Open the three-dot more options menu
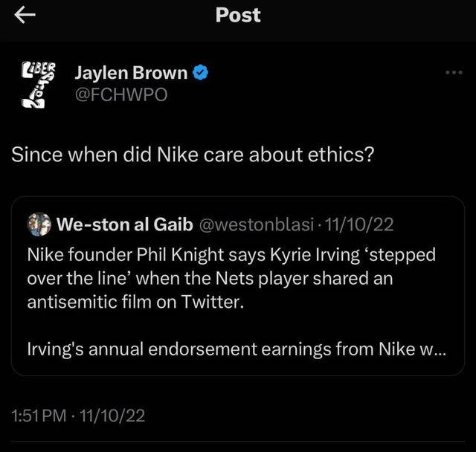Screen dimensions: 476x452 pos(453,74)
